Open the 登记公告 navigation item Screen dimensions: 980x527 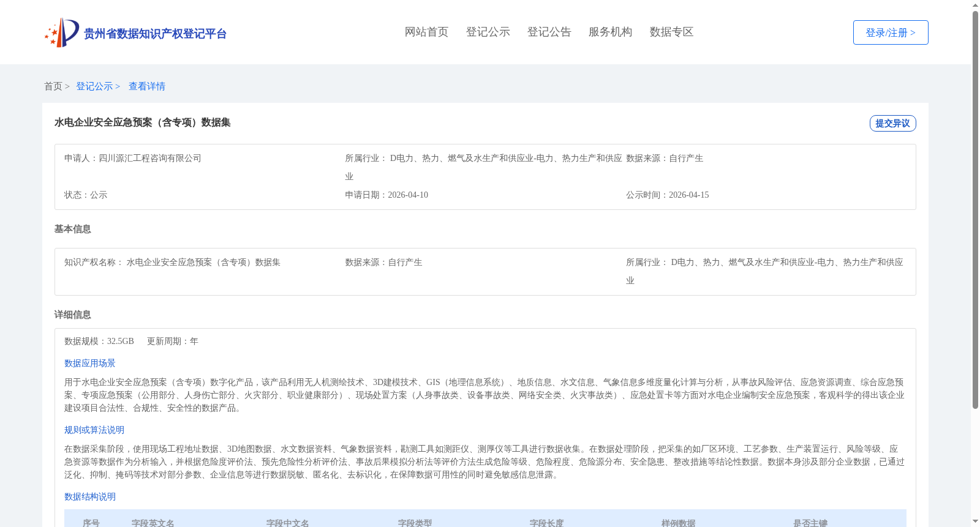click(549, 32)
